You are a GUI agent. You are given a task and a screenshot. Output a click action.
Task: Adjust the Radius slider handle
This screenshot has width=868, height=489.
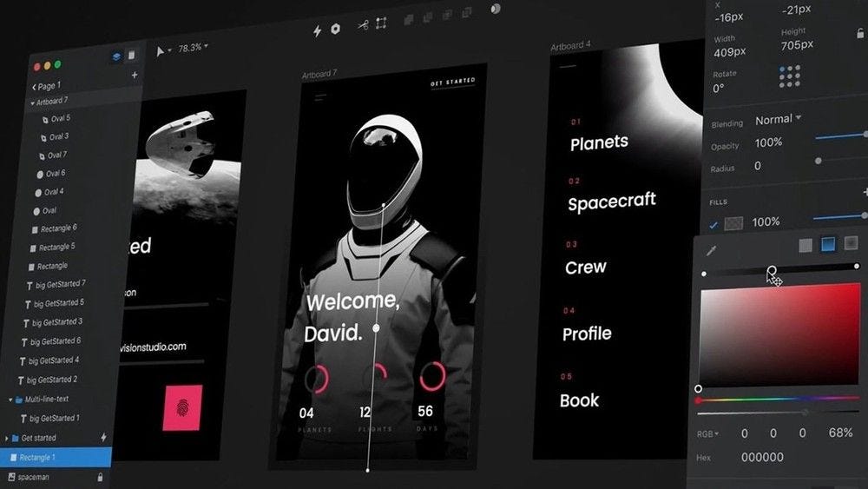[819, 162]
